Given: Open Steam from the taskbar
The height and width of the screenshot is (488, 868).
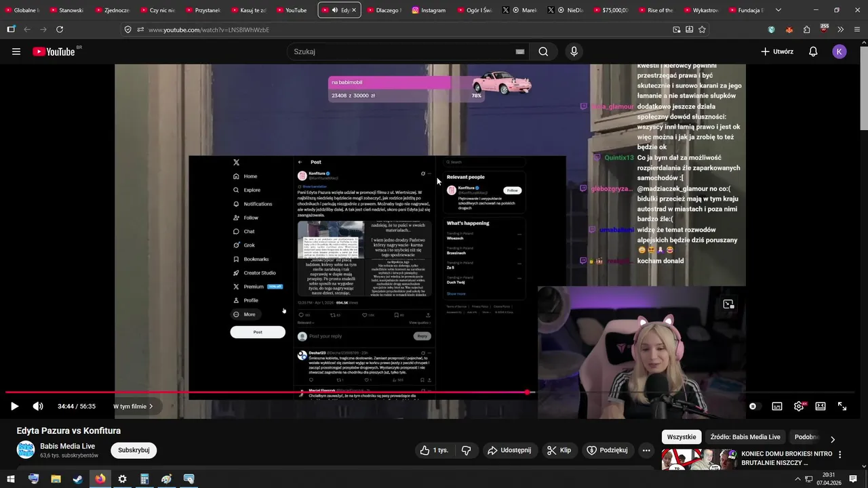Looking at the screenshot, I should [x=78, y=479].
